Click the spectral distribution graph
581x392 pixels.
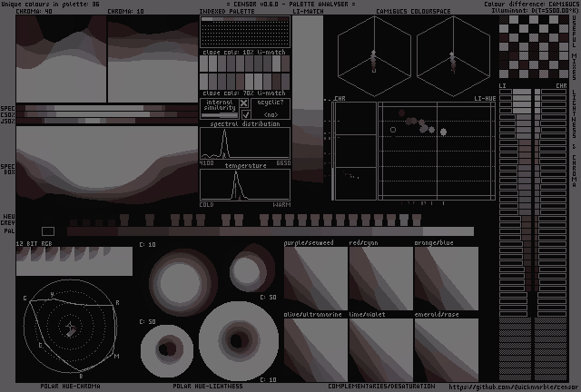click(x=245, y=144)
